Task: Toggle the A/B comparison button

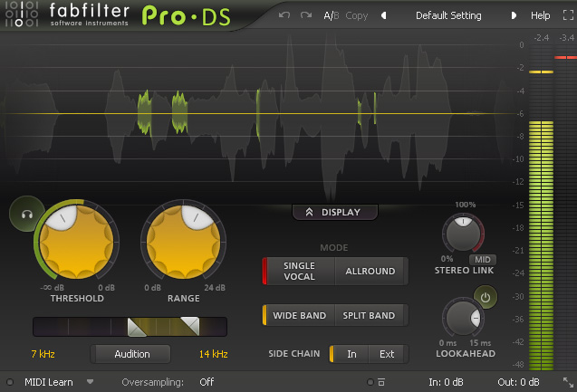Action: coord(332,15)
